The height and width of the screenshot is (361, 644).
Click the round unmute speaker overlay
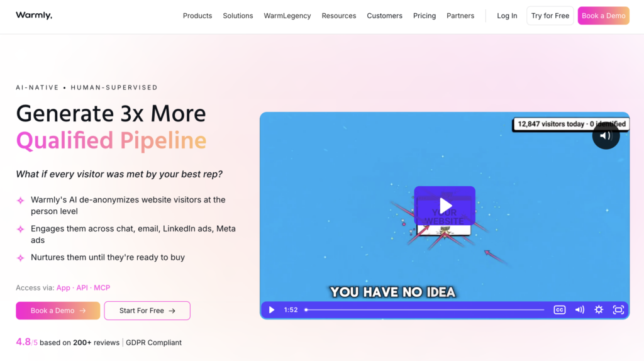[x=606, y=135]
